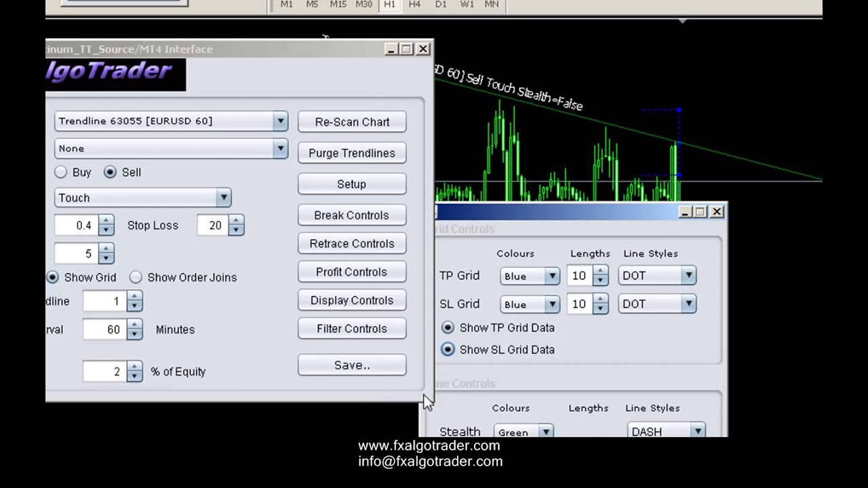Image resolution: width=868 pixels, height=488 pixels.
Task: Toggle Show SL Grid Data
Action: (448, 350)
